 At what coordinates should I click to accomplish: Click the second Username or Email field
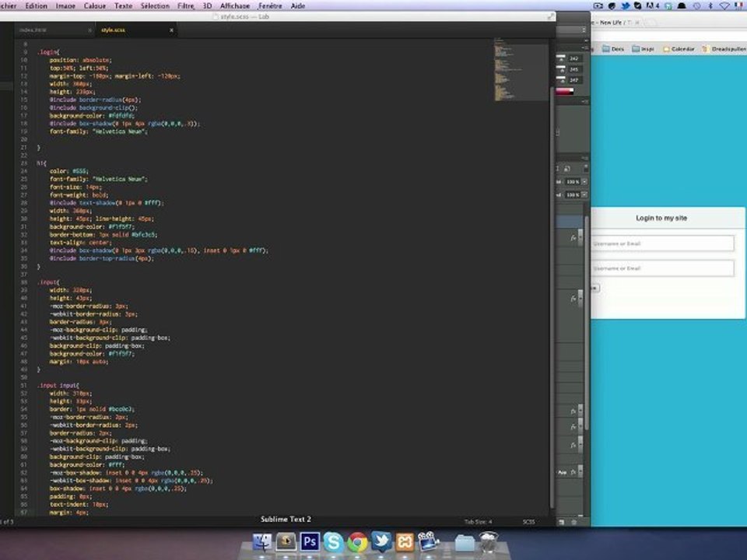point(662,268)
